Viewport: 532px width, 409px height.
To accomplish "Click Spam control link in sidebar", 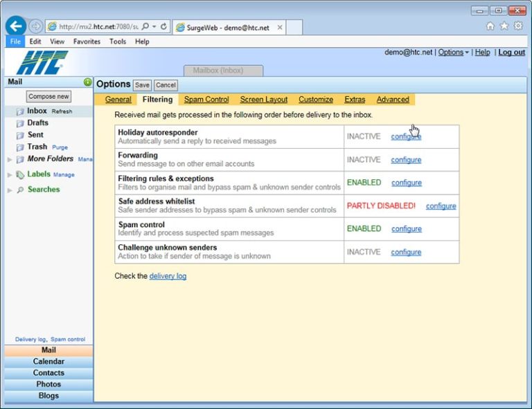I will click(x=68, y=339).
